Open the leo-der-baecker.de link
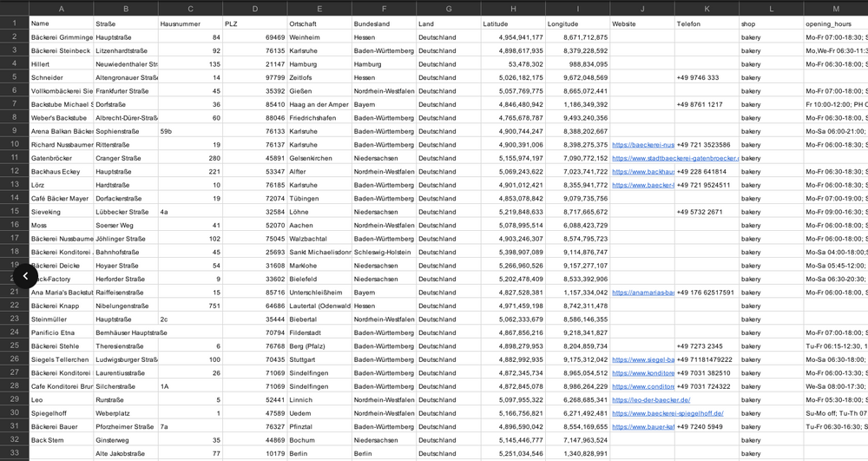The height and width of the screenshot is (461, 868). [x=651, y=399]
